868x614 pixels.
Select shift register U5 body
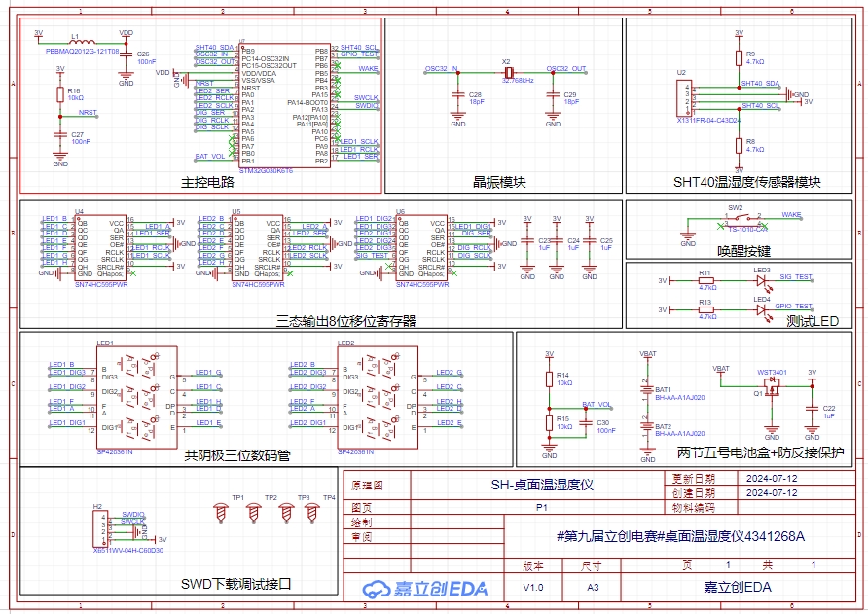258,248
